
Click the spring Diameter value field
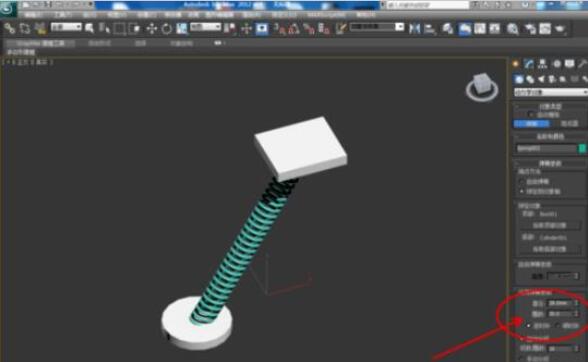[560, 303]
